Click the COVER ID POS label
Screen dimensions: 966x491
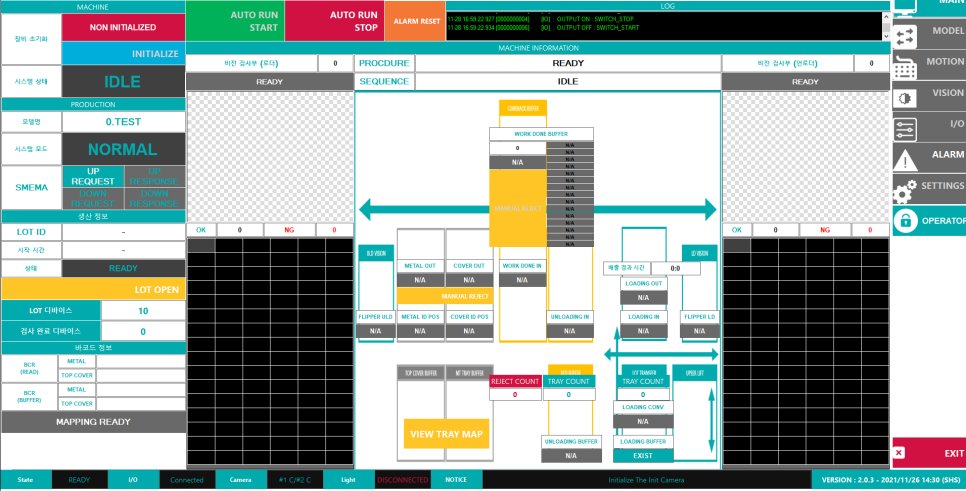[x=469, y=317]
